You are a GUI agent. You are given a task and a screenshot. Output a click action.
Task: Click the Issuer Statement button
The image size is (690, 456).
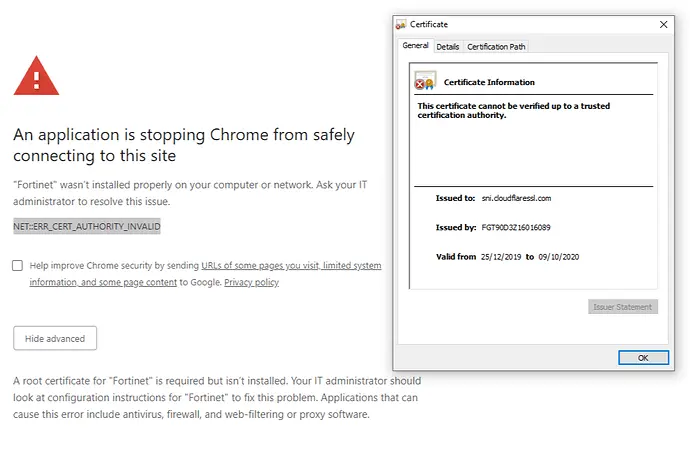623,307
